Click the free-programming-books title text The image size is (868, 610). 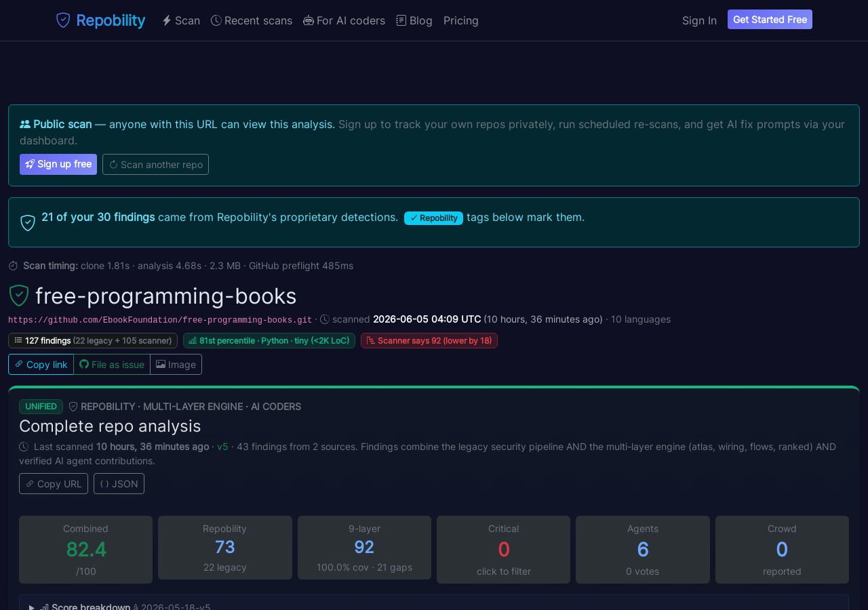click(166, 296)
